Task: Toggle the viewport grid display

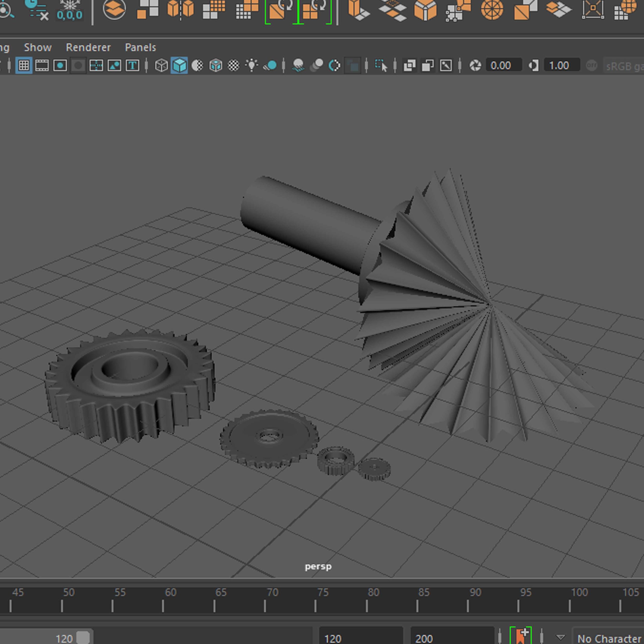Action: pos(24,65)
